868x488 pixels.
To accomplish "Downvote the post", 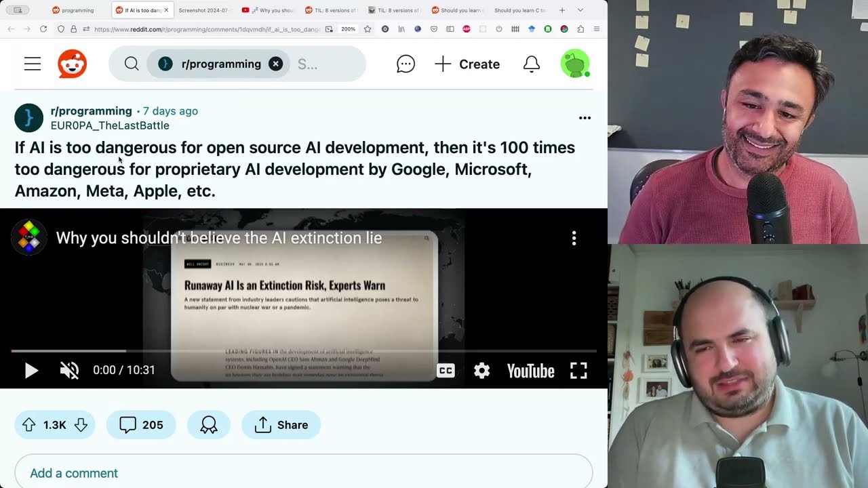I will (81, 425).
